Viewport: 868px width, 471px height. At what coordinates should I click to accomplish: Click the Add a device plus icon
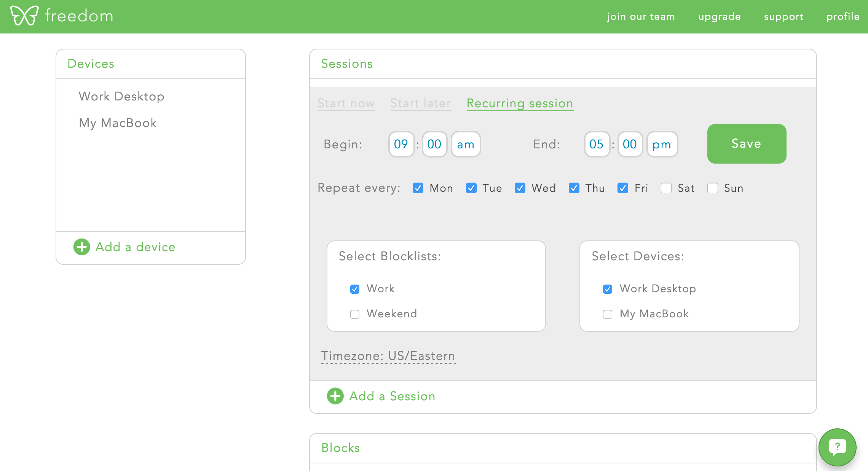81,247
